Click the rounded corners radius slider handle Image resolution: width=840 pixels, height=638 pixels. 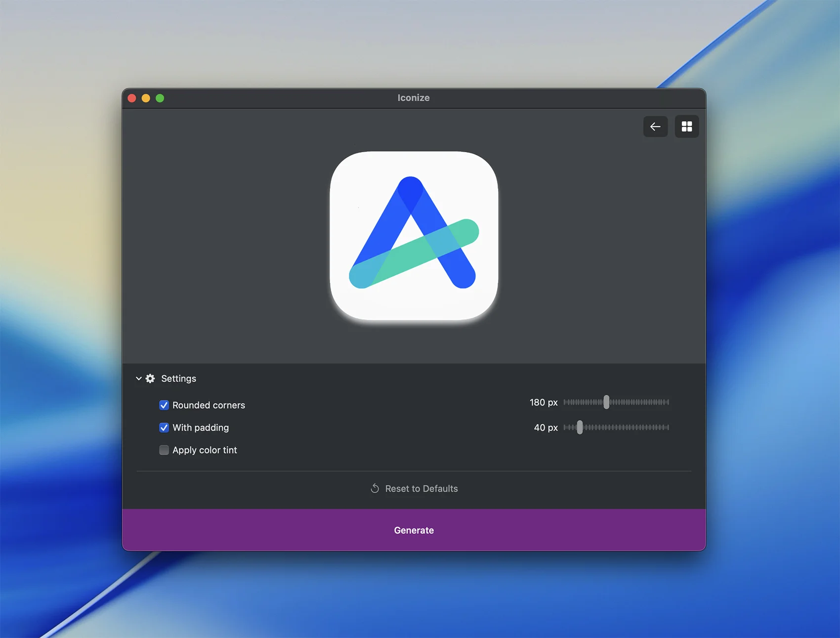coord(606,402)
